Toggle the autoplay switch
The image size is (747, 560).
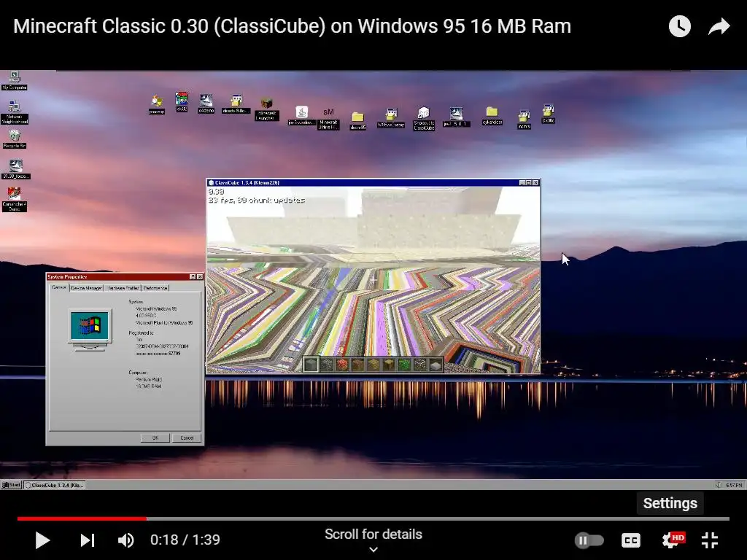click(589, 540)
